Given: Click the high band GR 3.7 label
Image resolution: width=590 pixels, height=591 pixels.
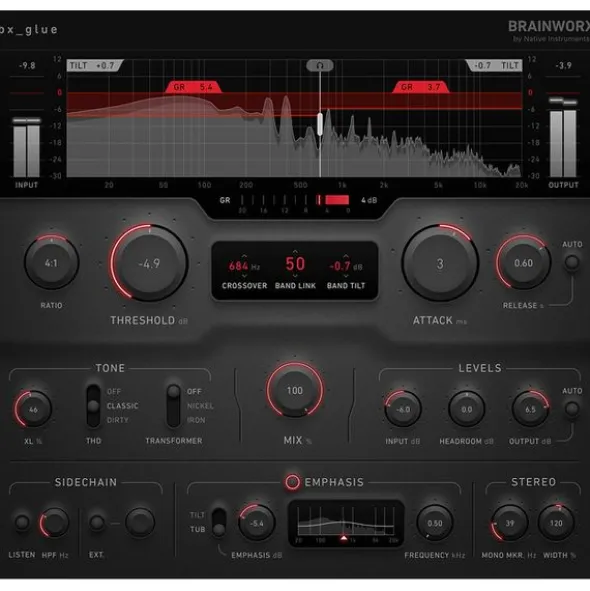Looking at the screenshot, I should [x=420, y=87].
